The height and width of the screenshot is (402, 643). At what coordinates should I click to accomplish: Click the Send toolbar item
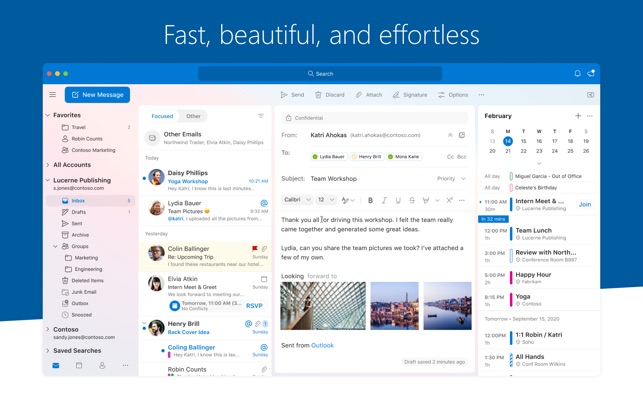click(x=292, y=95)
